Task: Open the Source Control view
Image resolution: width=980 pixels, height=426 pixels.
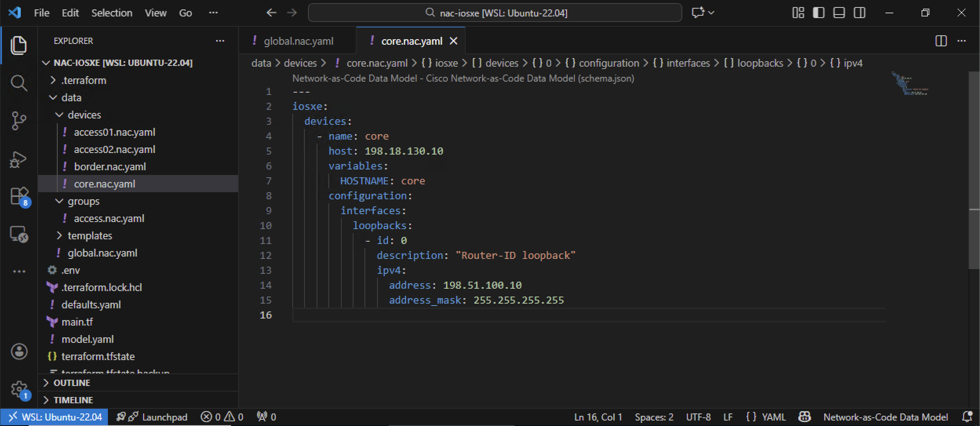Action: click(18, 121)
